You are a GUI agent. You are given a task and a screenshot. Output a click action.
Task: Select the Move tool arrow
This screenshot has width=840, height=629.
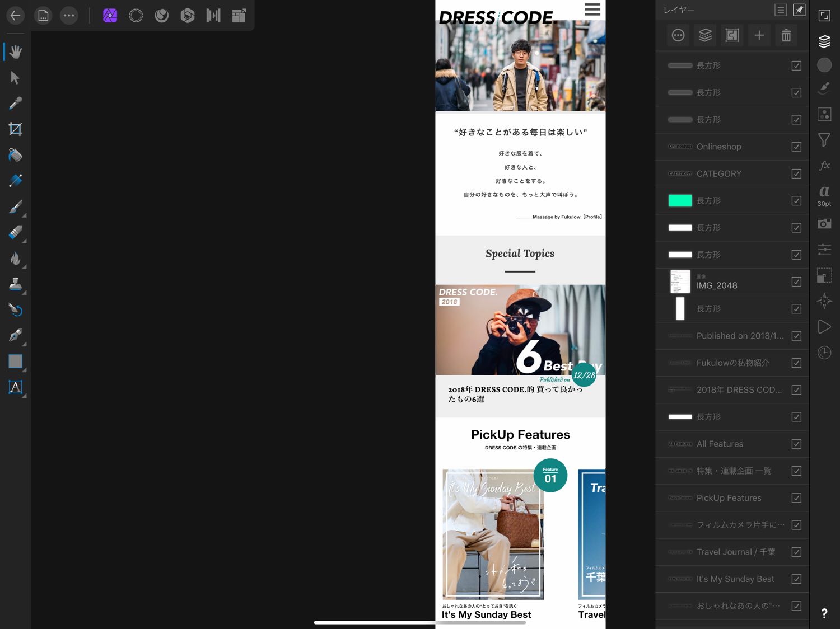click(x=15, y=78)
